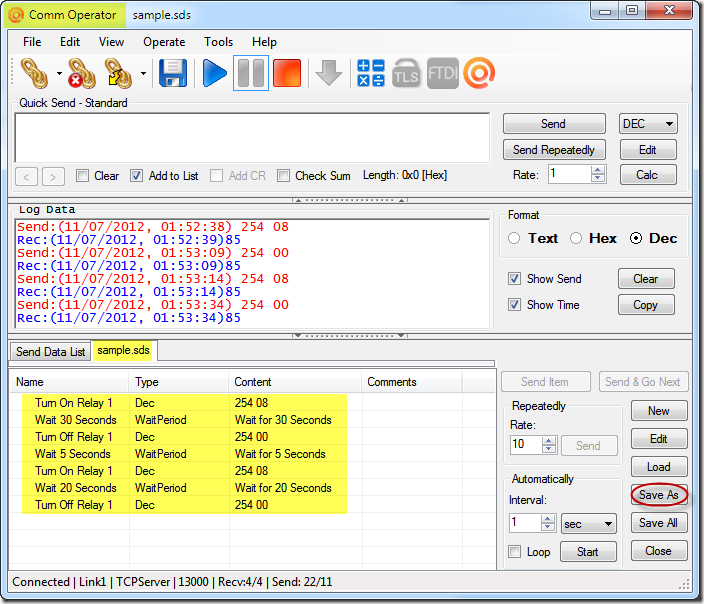Toggle the Show Time checkbox
704x604 pixels.
click(x=515, y=304)
